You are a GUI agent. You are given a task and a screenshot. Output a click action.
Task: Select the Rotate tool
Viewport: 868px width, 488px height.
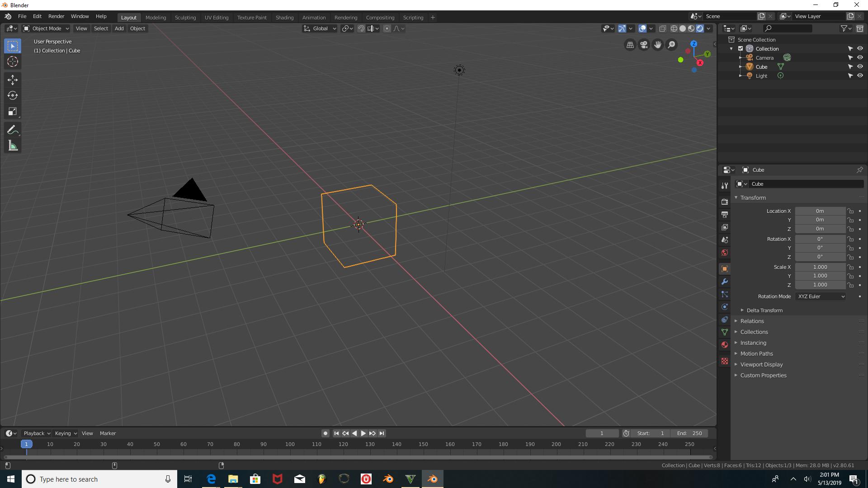click(12, 95)
